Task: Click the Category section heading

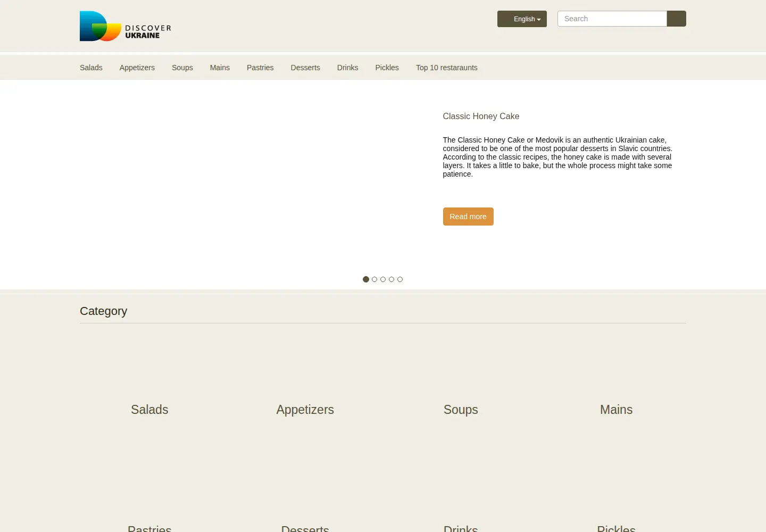Action: tap(104, 311)
